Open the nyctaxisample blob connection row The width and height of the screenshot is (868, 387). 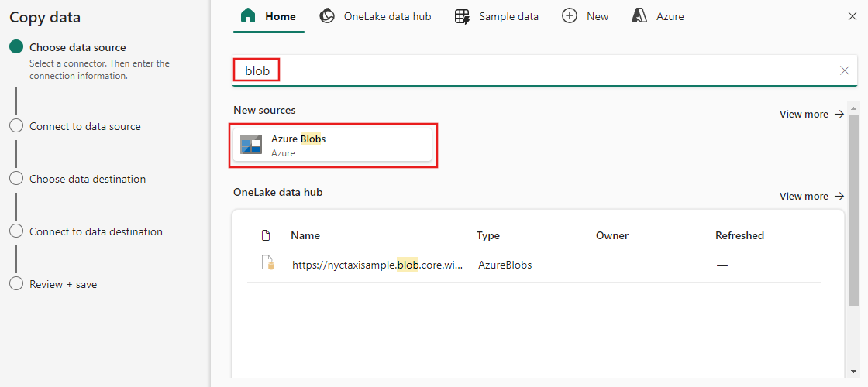534,265
